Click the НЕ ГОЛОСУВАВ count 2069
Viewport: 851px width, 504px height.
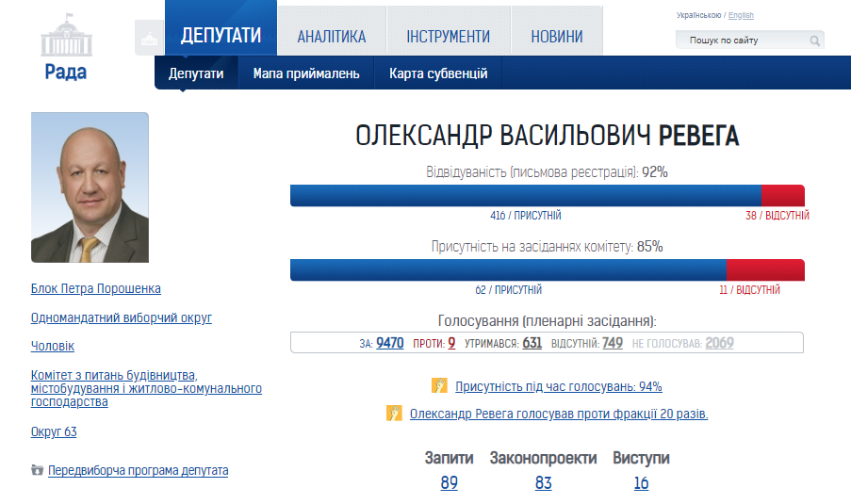point(719,343)
